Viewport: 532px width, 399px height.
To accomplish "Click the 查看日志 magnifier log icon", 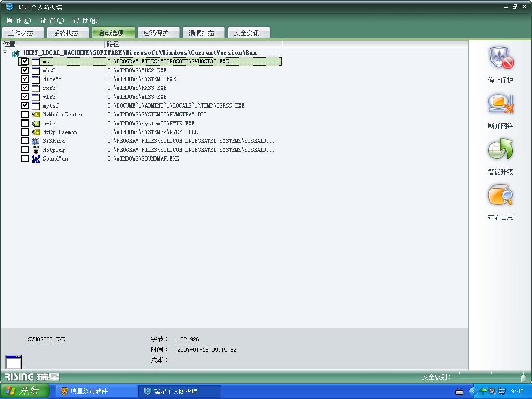I will (501, 195).
